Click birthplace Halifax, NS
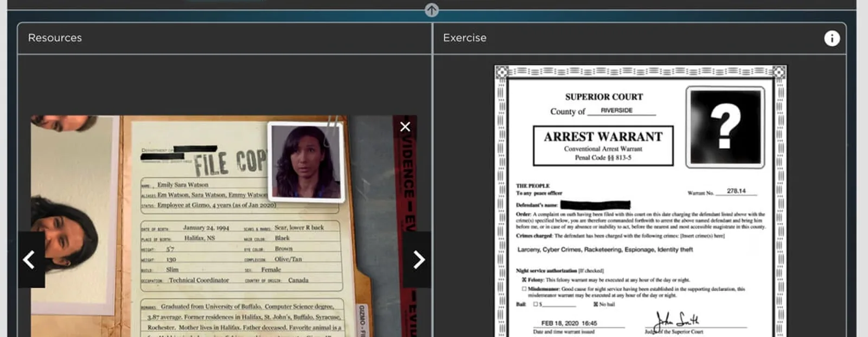 [200, 238]
